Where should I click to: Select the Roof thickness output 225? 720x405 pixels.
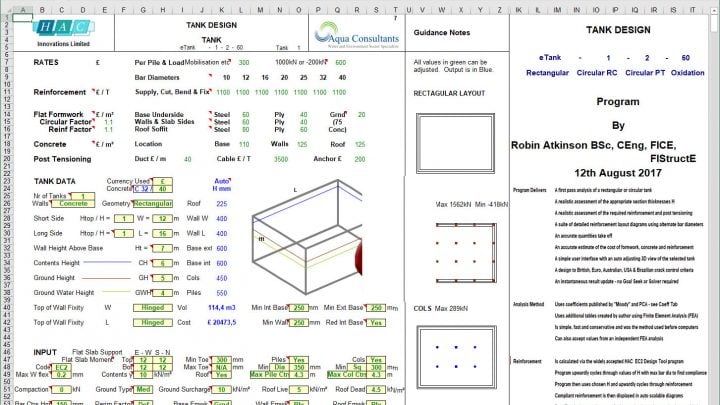222,204
